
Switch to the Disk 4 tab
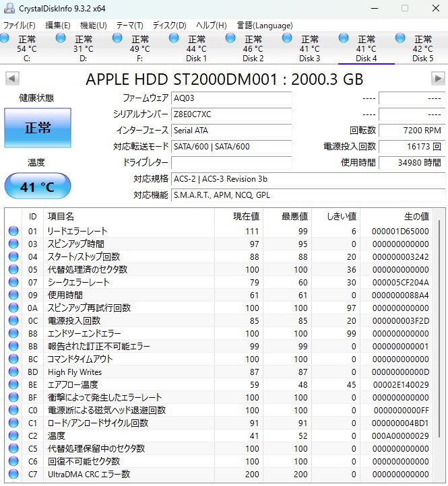[366, 48]
